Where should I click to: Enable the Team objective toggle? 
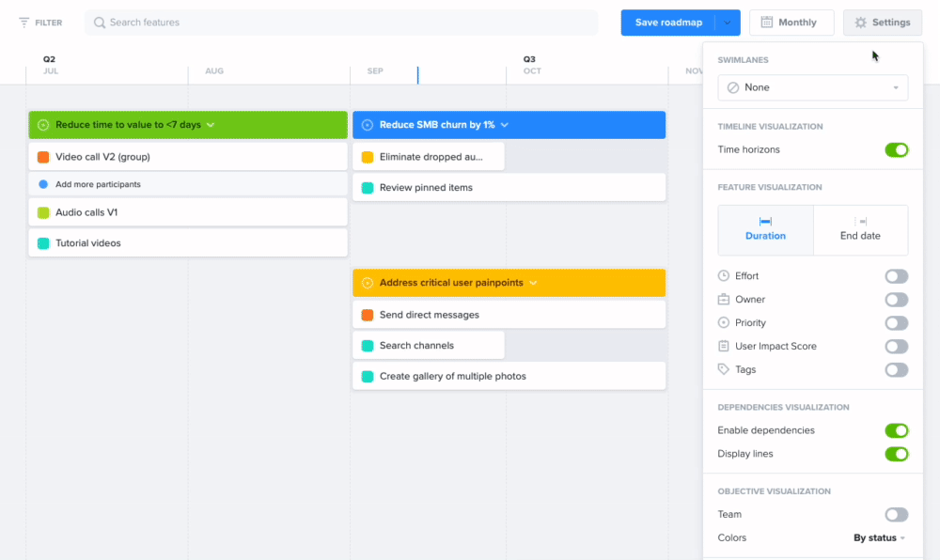(x=896, y=515)
